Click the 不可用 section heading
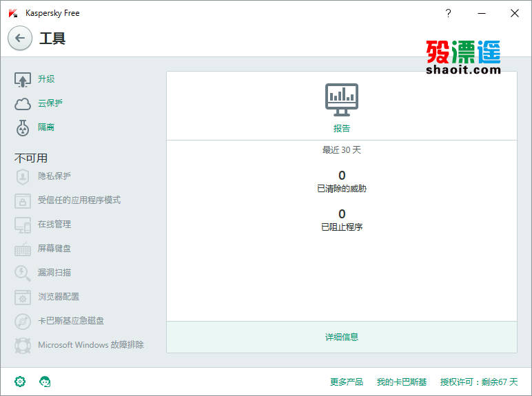532x396 pixels. point(31,158)
